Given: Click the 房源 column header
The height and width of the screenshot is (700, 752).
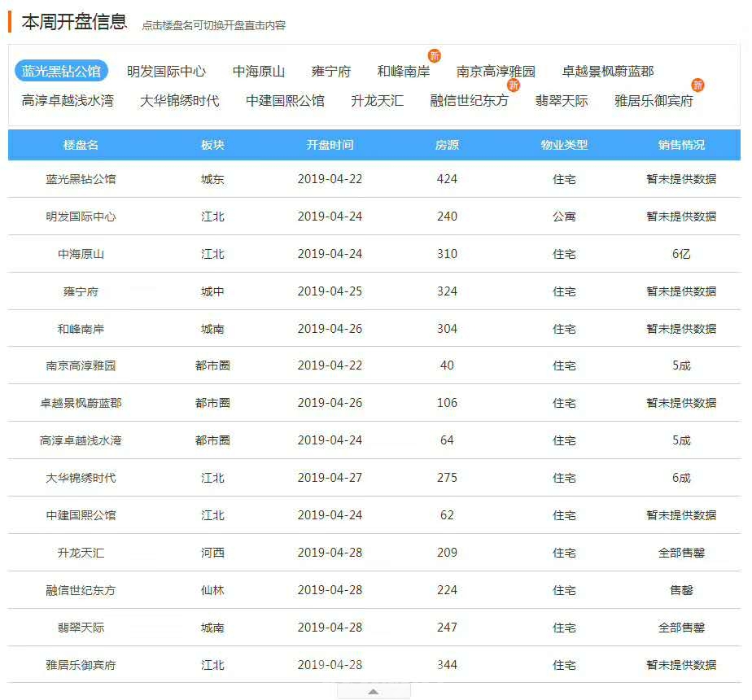Looking at the screenshot, I should tap(447, 145).
